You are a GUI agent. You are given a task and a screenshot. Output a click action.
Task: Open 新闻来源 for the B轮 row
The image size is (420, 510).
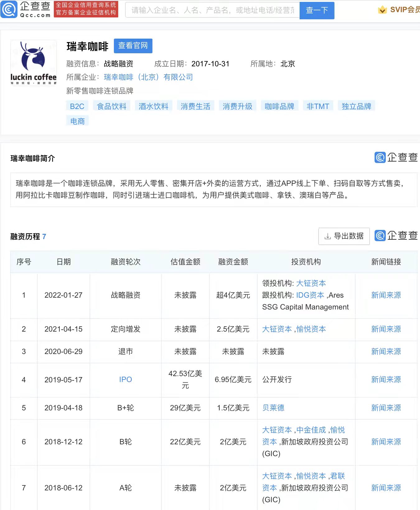coord(386,442)
